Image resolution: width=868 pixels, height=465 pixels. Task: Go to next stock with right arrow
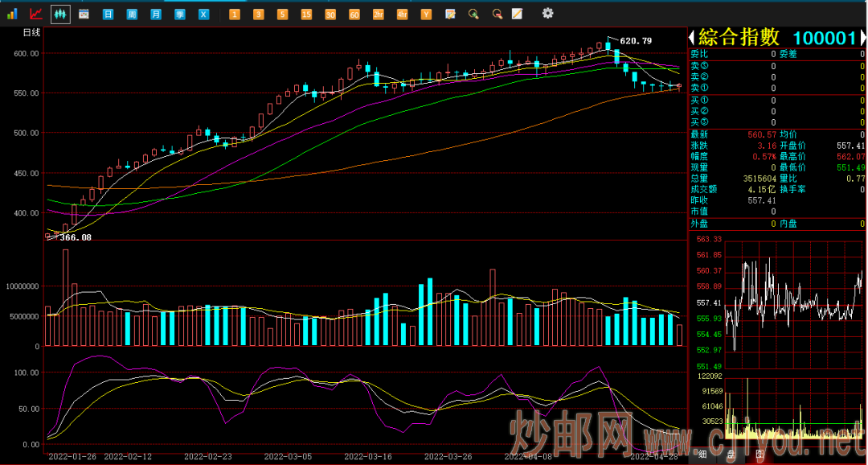click(x=862, y=37)
